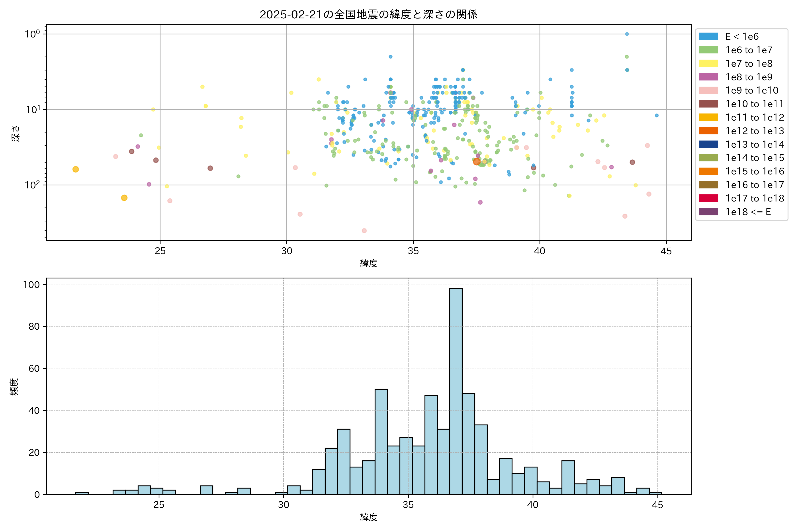This screenshot has height=532, width=798.
Task: Click the blue scatter point at the top near latitude 43.5
Action: point(627,34)
